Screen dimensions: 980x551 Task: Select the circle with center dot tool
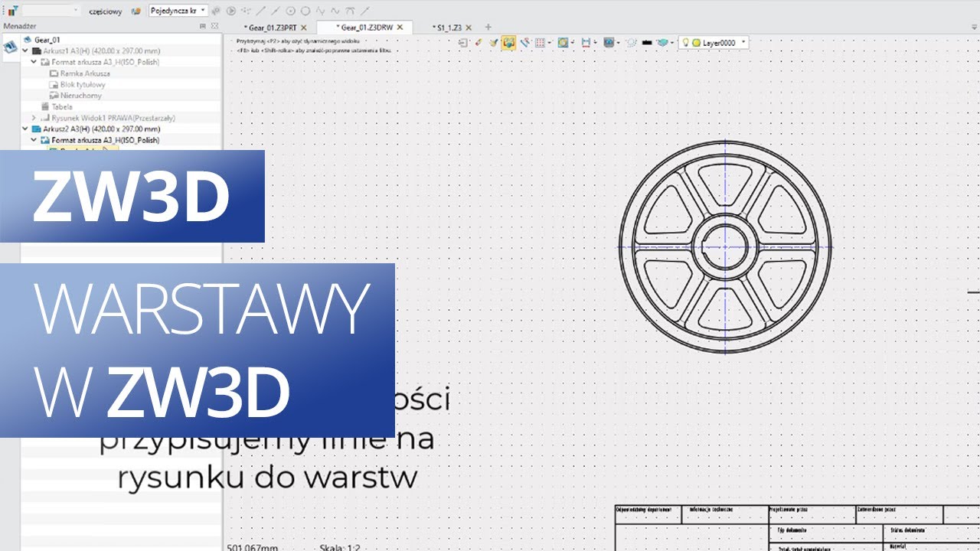[x=290, y=11]
